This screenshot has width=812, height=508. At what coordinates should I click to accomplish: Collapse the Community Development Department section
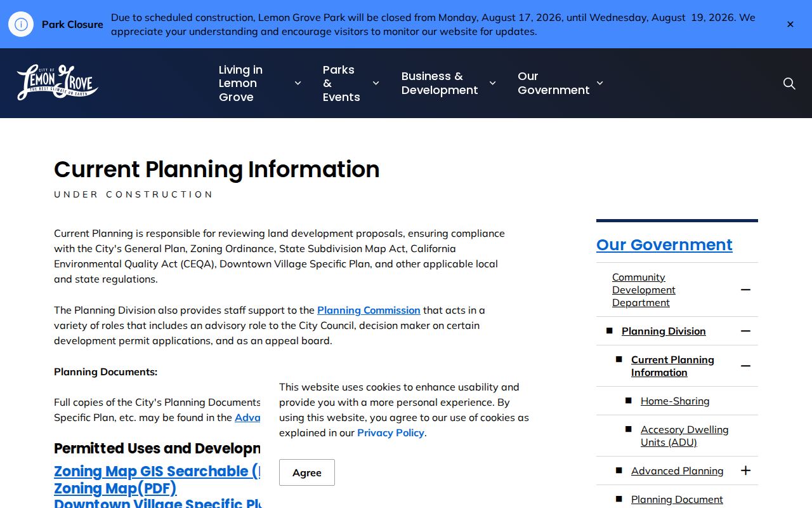(x=745, y=290)
